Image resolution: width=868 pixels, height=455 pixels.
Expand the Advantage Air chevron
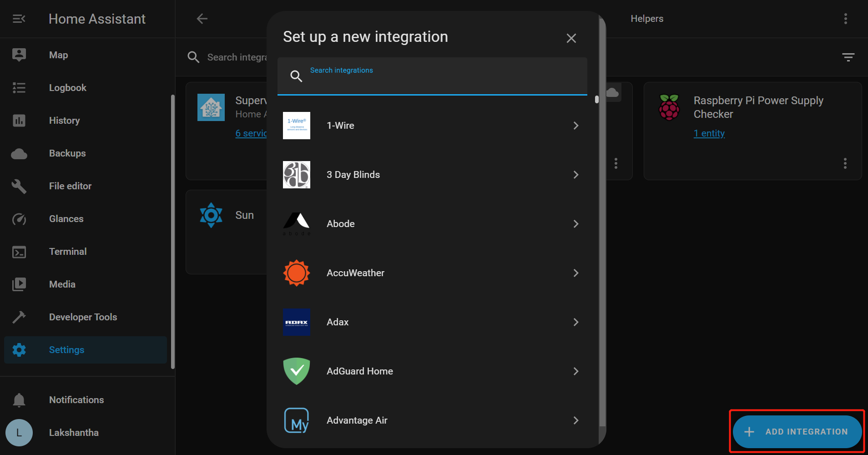coord(576,420)
